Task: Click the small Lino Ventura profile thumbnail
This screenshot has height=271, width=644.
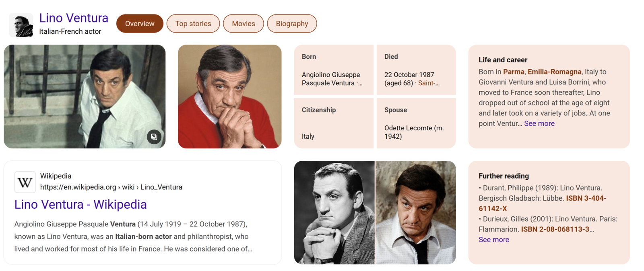Action: (21, 25)
